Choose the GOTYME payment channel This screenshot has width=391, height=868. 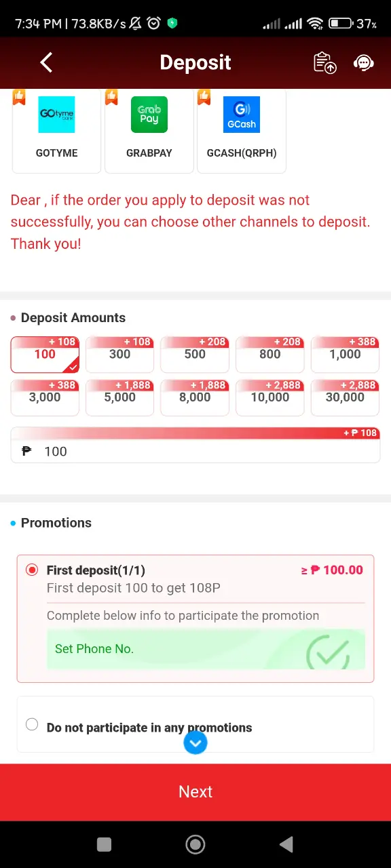point(56,130)
